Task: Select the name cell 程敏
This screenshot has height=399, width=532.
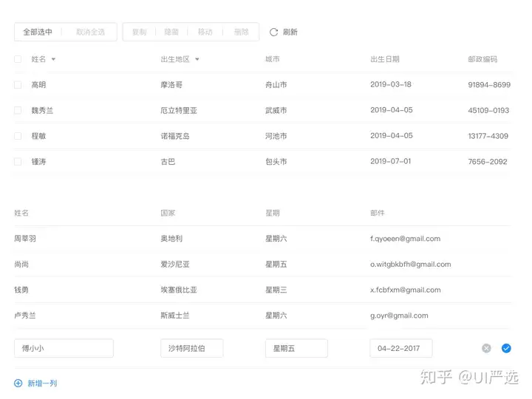Action: [38, 136]
